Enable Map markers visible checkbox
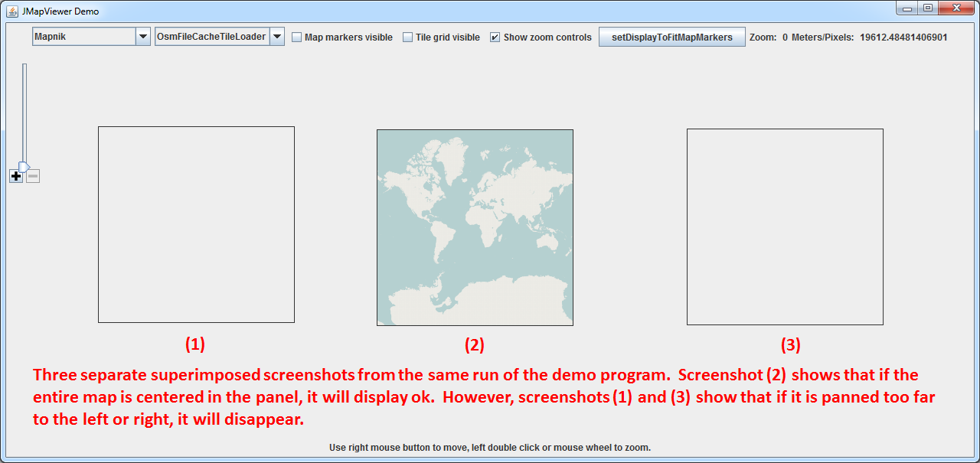The height and width of the screenshot is (463, 980). (x=297, y=37)
